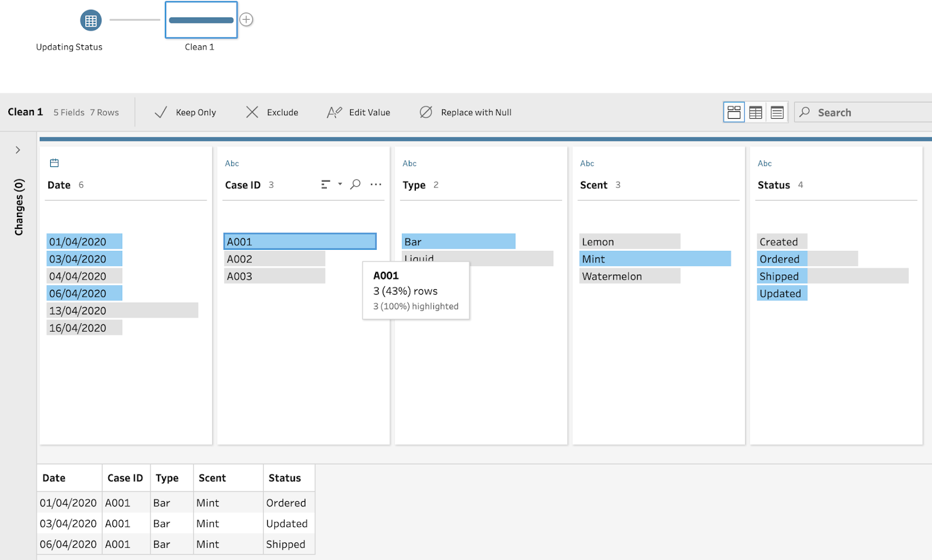Viewport: 932px width, 560px height.
Task: Select the Updating Status input step icon
Action: pos(91,20)
